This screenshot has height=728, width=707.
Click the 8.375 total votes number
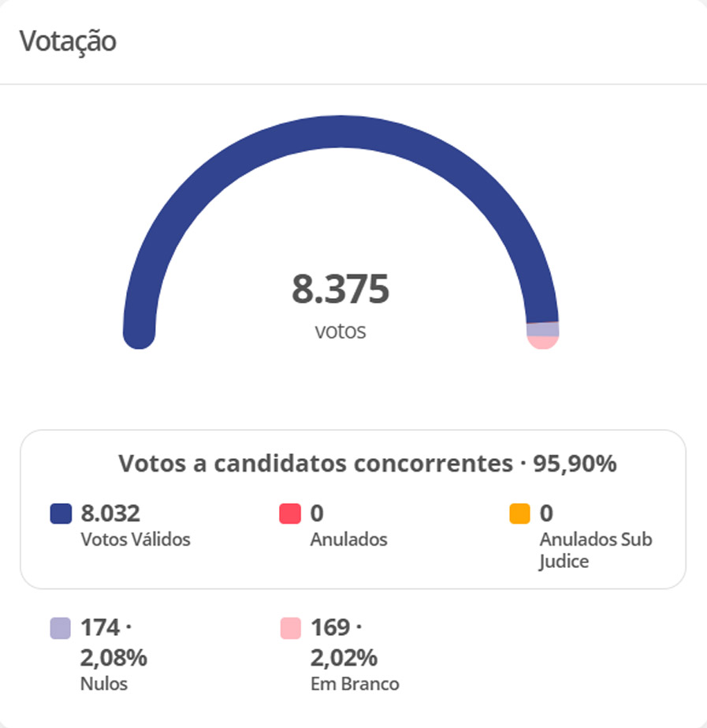click(340, 289)
